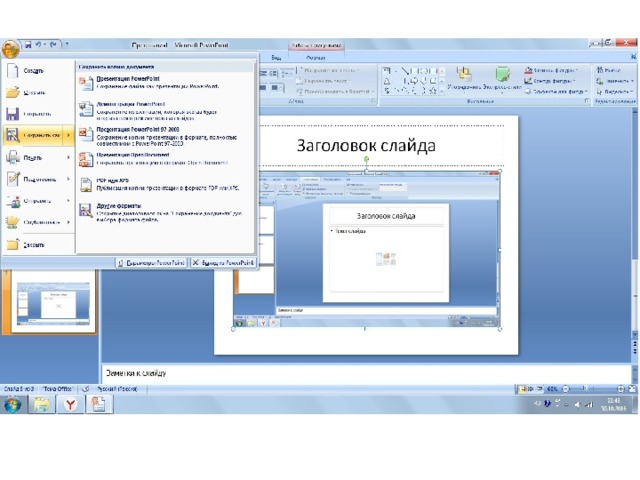The width and height of the screenshot is (640, 480).
Task: Switch to the Формат ribbon tab
Action: coord(316,58)
